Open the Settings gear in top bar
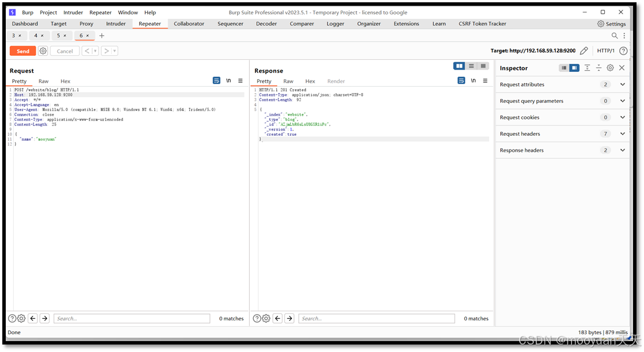 600,24
